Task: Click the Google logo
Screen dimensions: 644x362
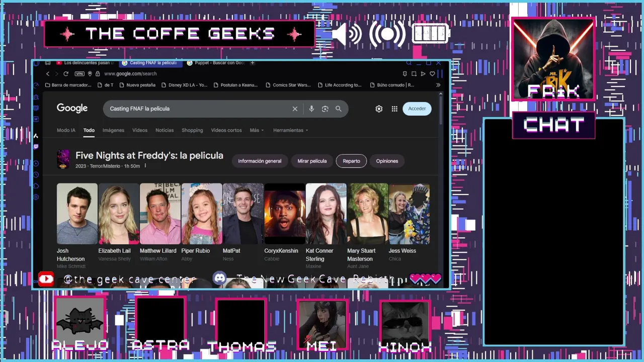Action: pyautogui.click(x=72, y=108)
